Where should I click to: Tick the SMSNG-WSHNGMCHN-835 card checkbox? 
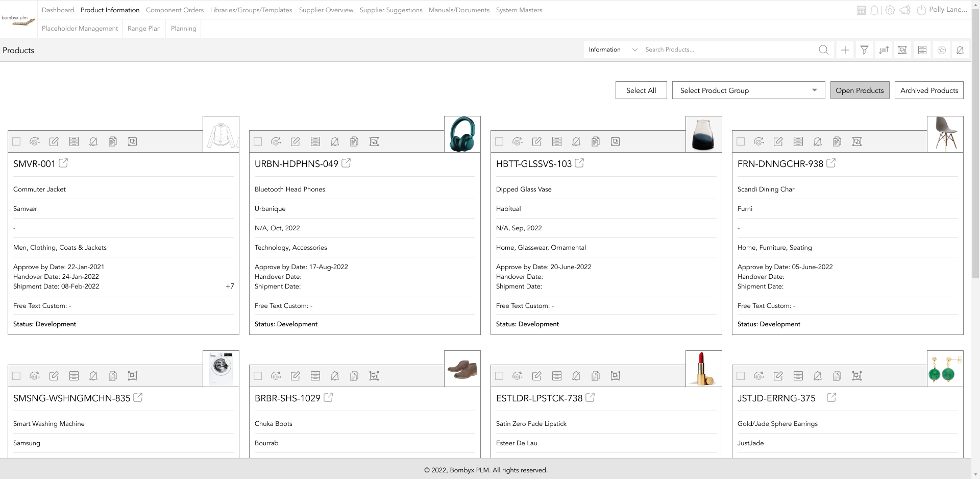[16, 376]
